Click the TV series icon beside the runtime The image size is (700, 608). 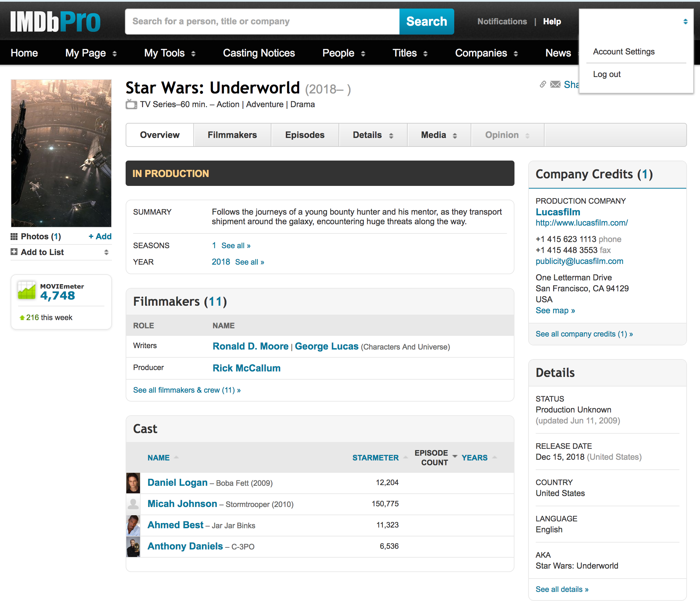click(131, 104)
